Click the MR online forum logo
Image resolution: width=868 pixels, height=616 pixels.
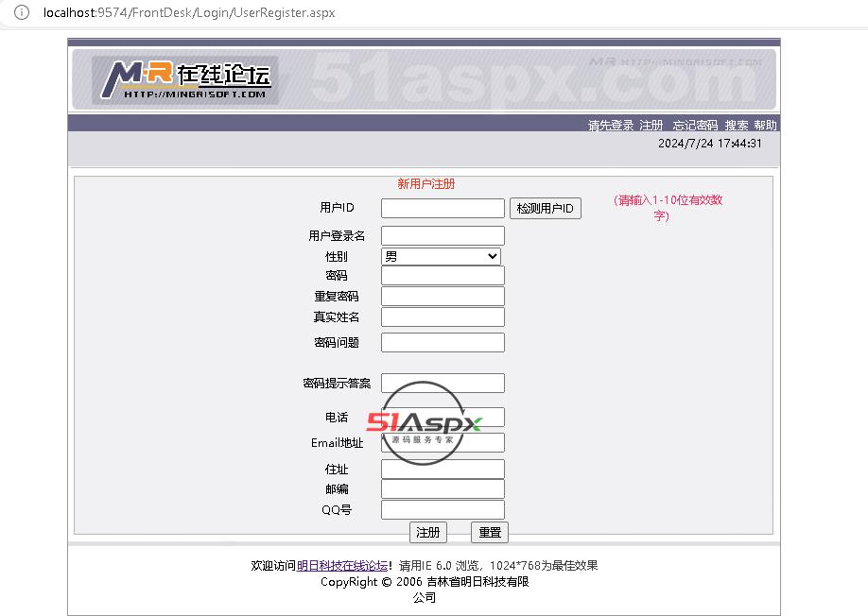tap(185, 79)
